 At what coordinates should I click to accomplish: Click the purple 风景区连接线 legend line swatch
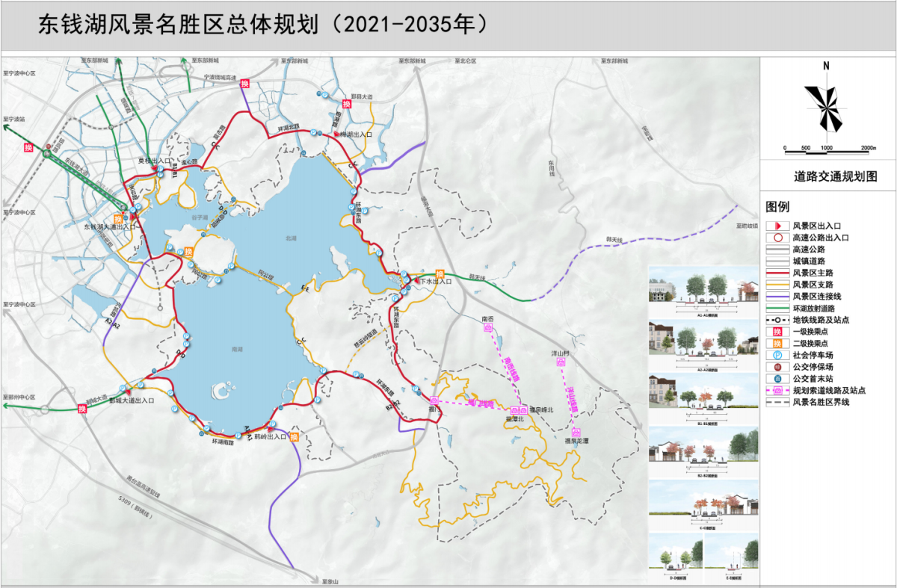[x=778, y=296]
